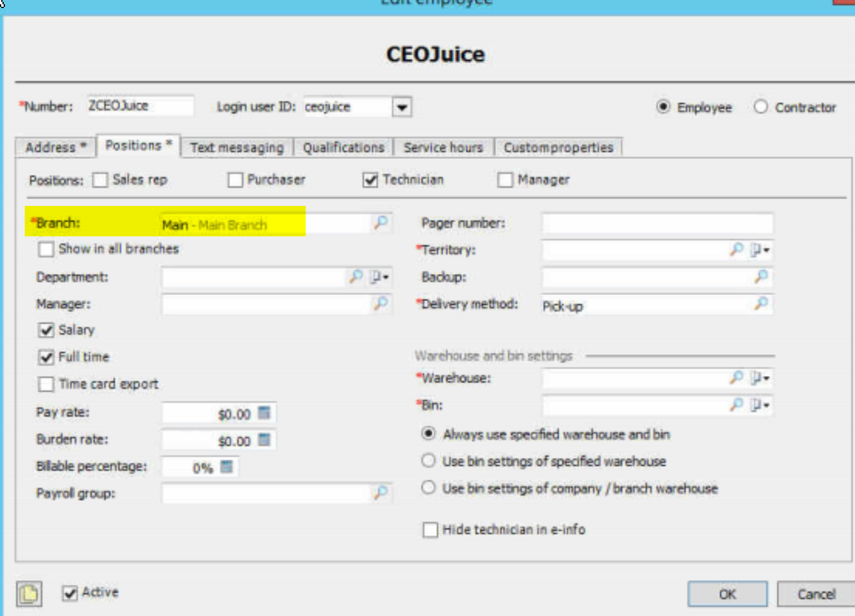The image size is (855, 616).
Task: Open the Payroll group lookup magnifier
Action: tap(381, 492)
